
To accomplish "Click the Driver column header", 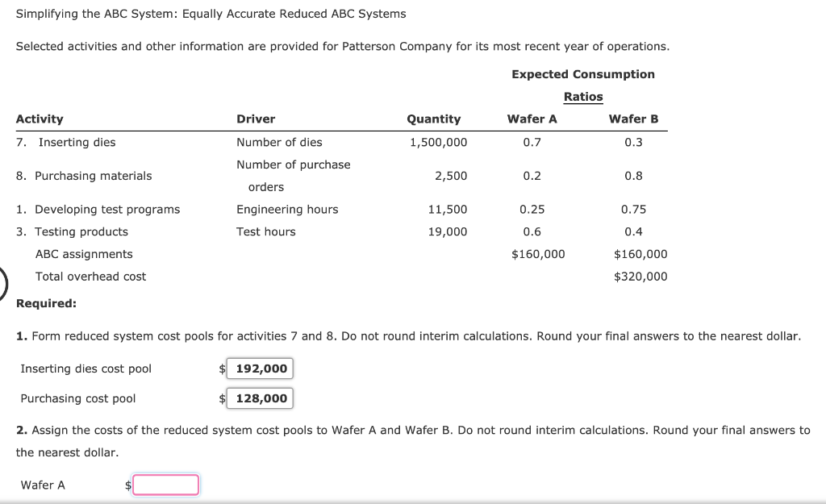I will click(x=255, y=119).
